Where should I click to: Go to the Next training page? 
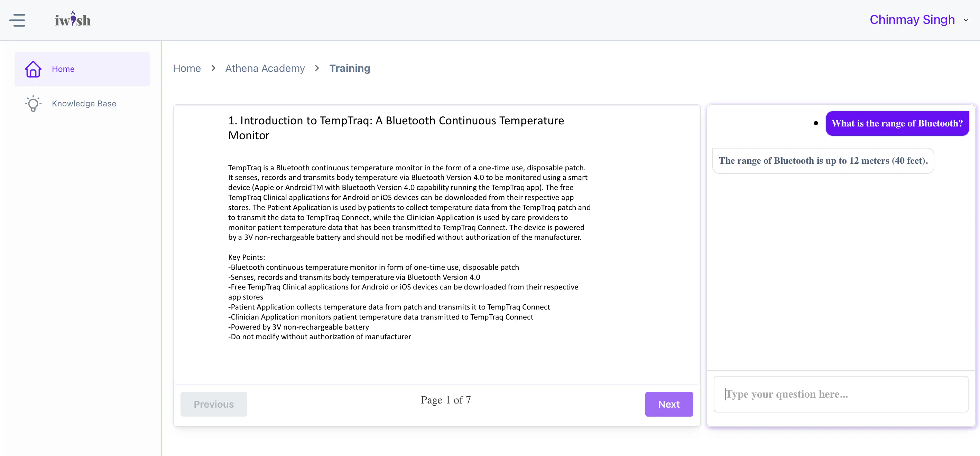(669, 404)
